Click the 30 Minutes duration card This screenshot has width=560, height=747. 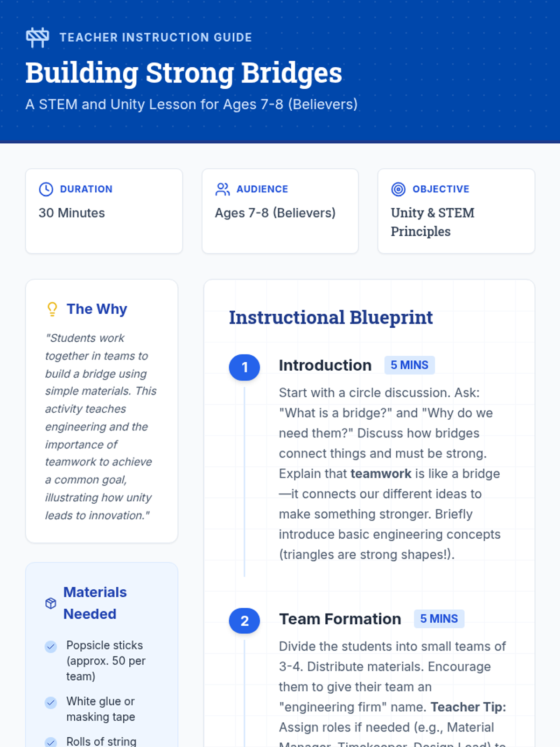104,211
